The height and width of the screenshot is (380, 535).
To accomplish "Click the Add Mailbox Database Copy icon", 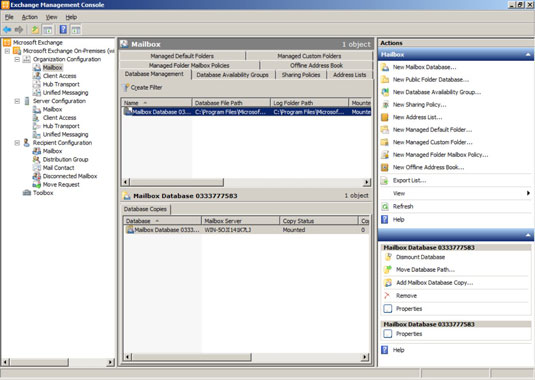I will coord(388,283).
